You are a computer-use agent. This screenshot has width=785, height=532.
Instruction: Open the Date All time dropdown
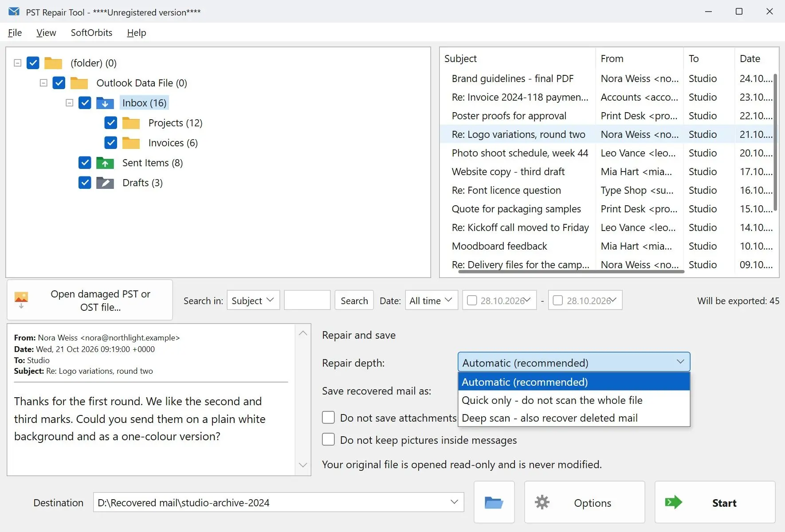coord(431,300)
